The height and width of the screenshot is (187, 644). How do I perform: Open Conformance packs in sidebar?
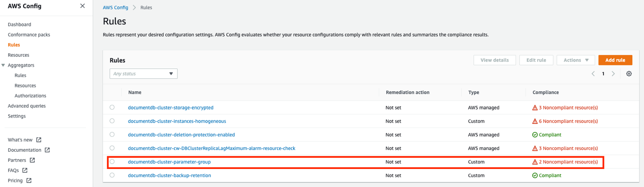[x=29, y=35]
